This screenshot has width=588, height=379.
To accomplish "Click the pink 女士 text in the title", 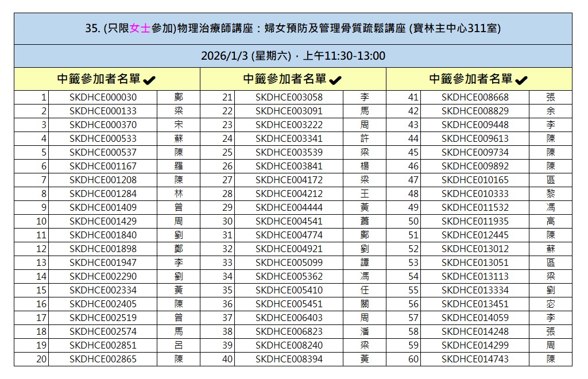I will point(140,29).
